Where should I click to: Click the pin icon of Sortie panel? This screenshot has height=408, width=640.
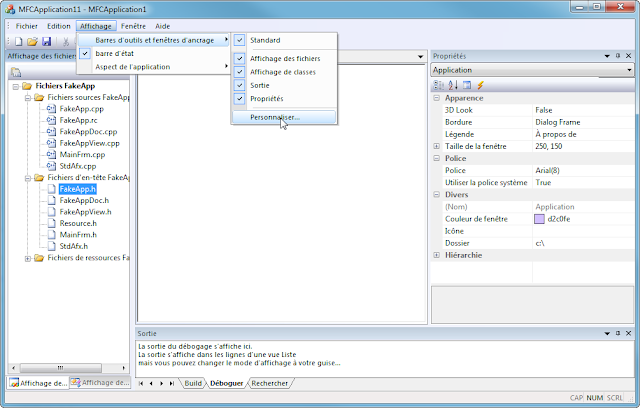click(618, 333)
